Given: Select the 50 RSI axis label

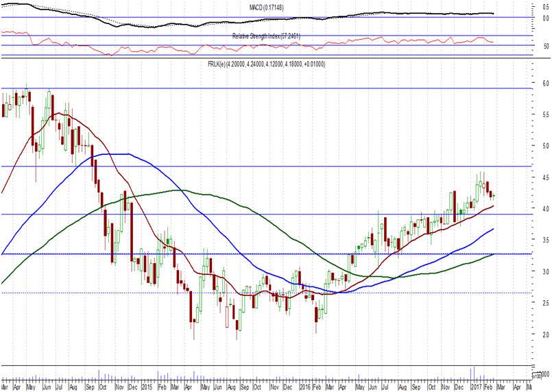Looking at the screenshot, I should 546,46.
